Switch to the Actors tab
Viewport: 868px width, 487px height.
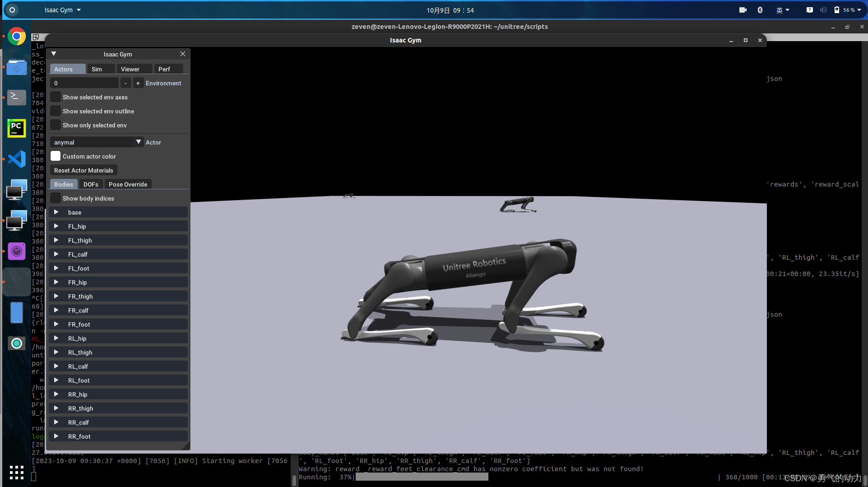(68, 69)
